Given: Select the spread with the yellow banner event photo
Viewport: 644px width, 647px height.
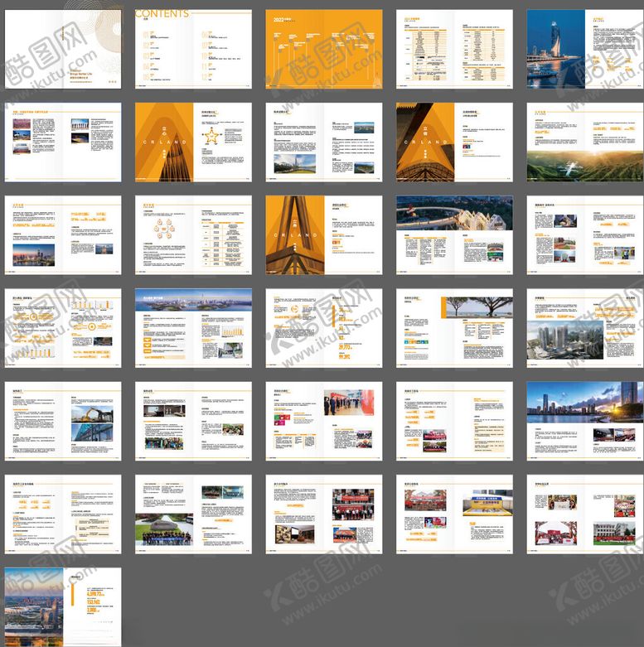Looking at the screenshot, I should coord(454,514).
